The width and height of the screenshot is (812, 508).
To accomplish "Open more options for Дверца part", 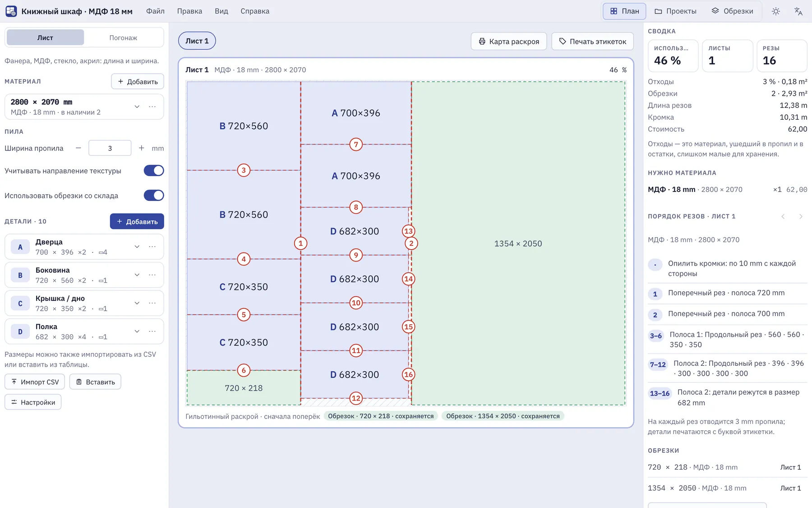I will 152,247.
